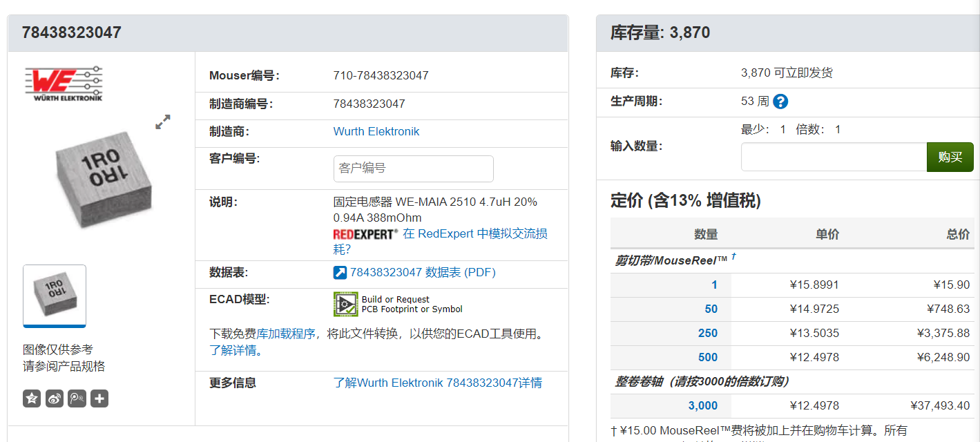980x442 pixels.
Task: Click Build or Request PCB Footprint link
Action: pos(412,305)
